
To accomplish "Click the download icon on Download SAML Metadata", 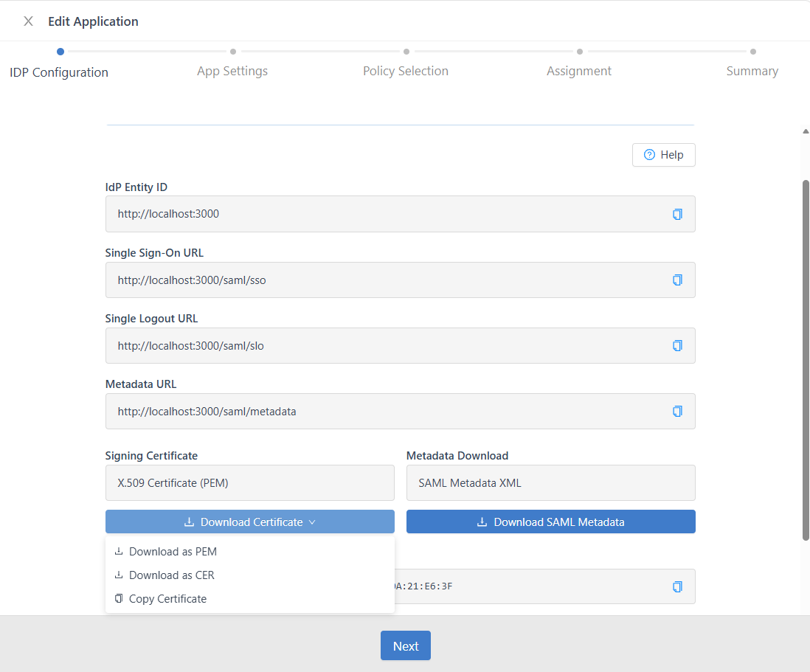I will pyautogui.click(x=482, y=522).
